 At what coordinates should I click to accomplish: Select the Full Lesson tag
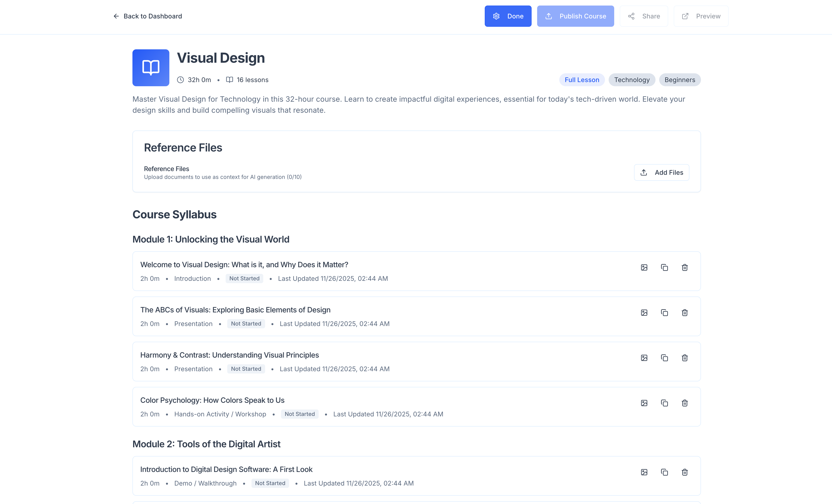click(581, 80)
